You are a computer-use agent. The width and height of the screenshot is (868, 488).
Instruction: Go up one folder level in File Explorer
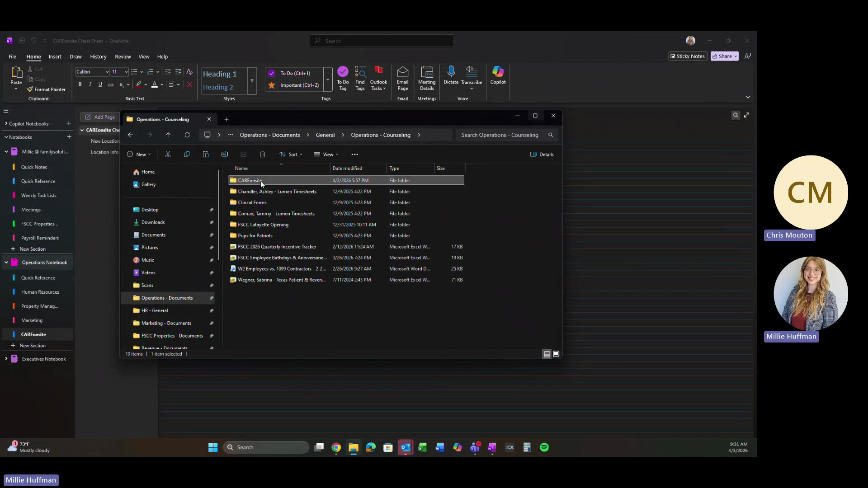click(168, 135)
